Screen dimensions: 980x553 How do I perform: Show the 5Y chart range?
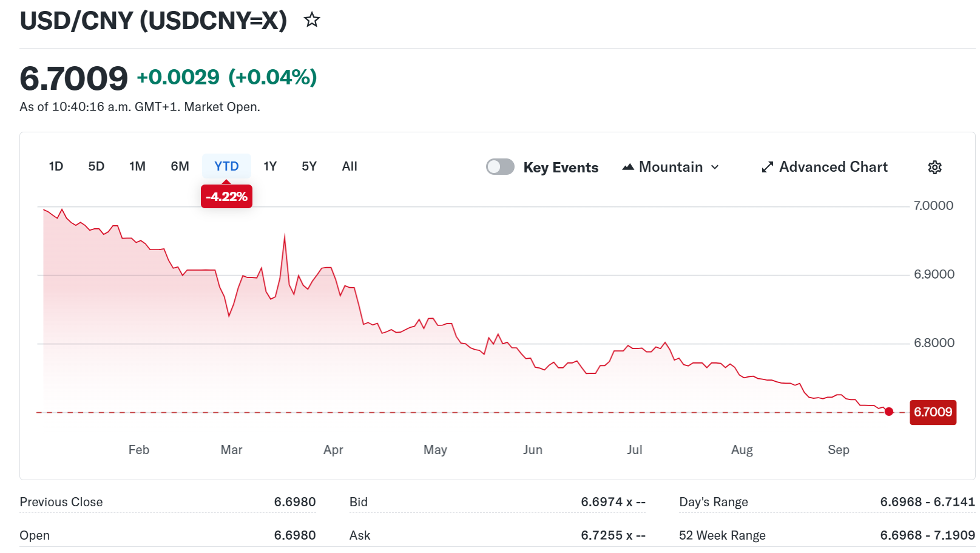point(309,166)
